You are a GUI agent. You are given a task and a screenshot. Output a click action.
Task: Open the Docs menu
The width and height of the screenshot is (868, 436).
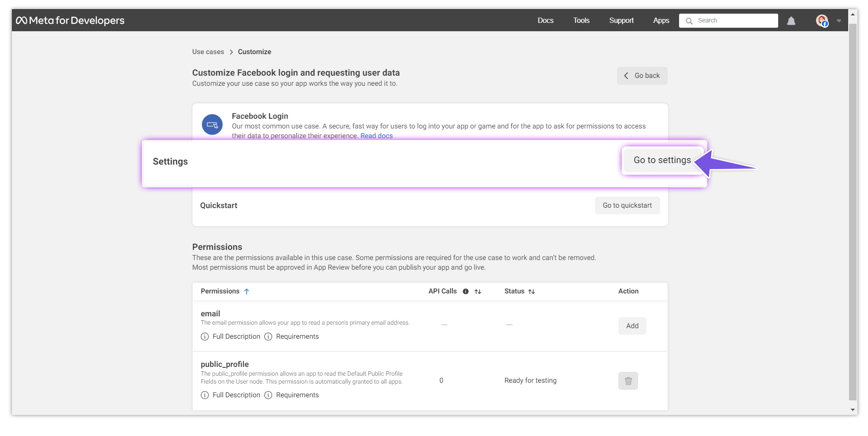[545, 20]
